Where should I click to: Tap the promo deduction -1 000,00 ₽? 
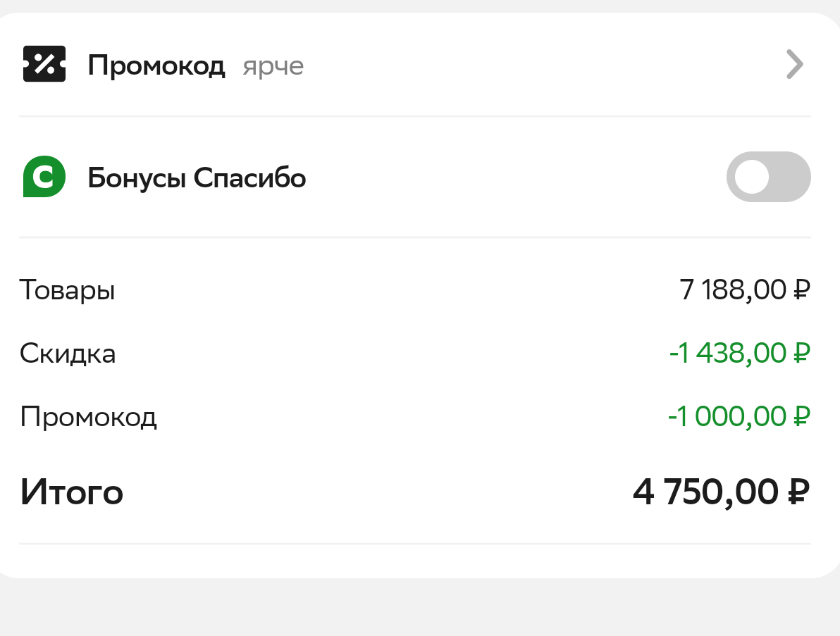tap(739, 416)
